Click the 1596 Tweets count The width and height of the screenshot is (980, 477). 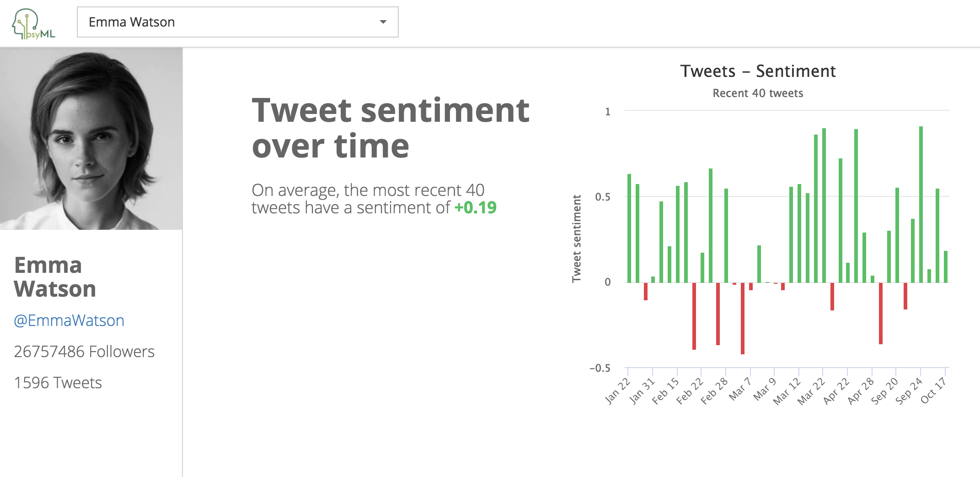tap(58, 383)
